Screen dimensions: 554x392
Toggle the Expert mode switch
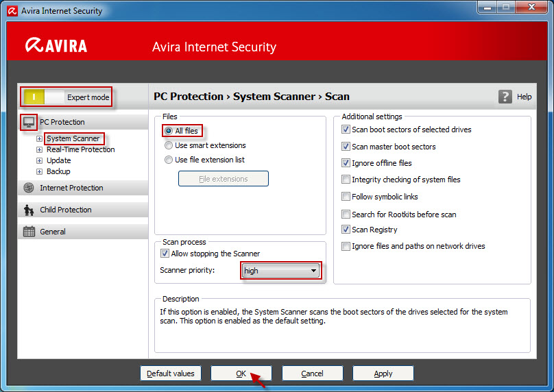(44, 97)
